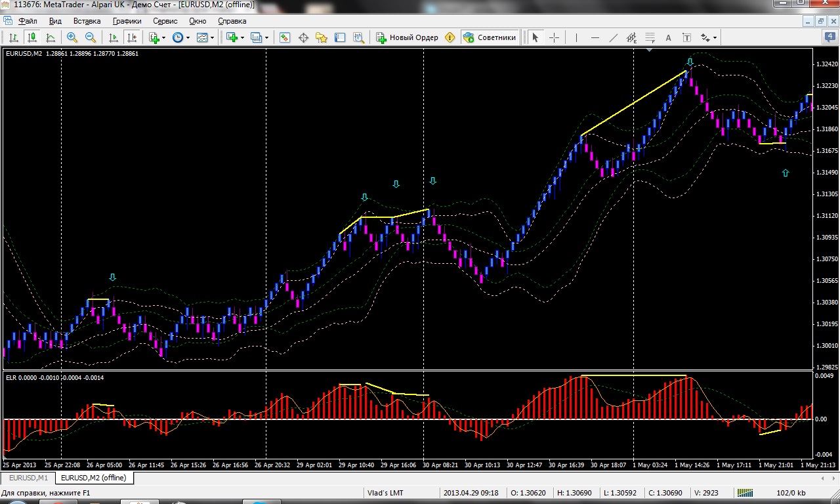Draw a horizontal line tool

point(595,37)
